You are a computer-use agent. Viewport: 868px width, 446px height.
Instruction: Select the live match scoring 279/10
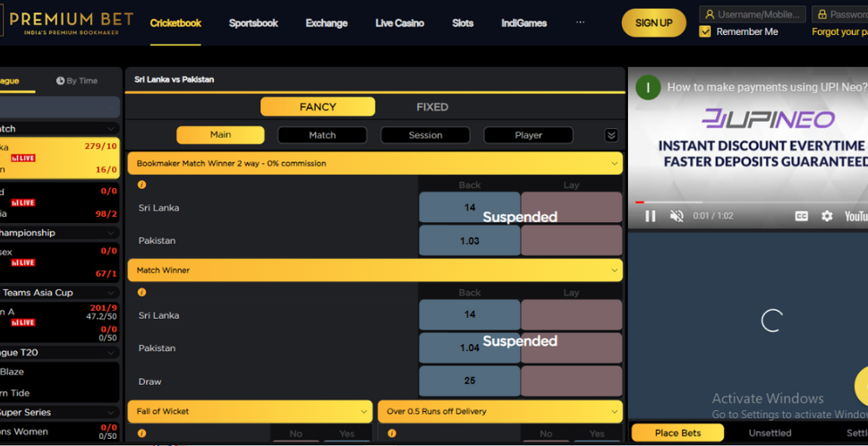60,158
